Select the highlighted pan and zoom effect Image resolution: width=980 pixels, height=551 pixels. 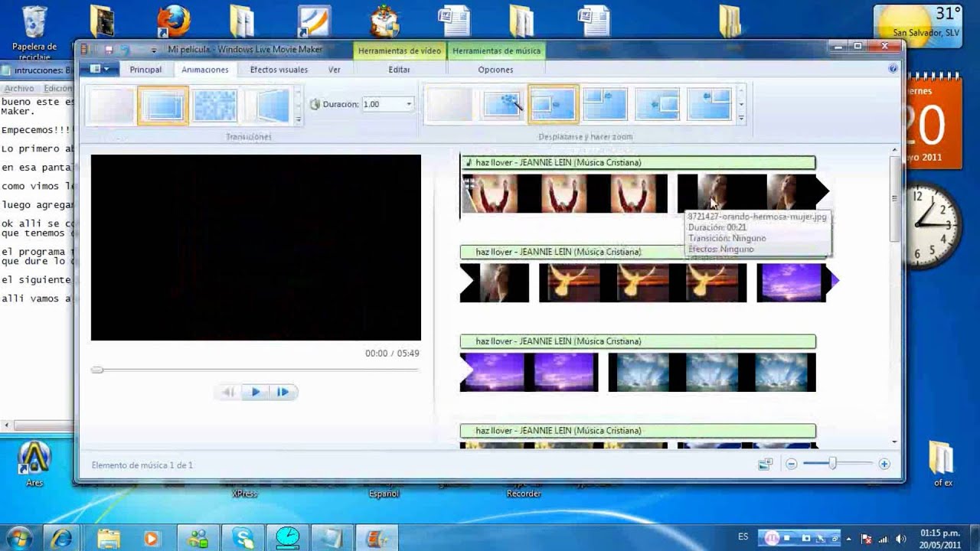(554, 105)
